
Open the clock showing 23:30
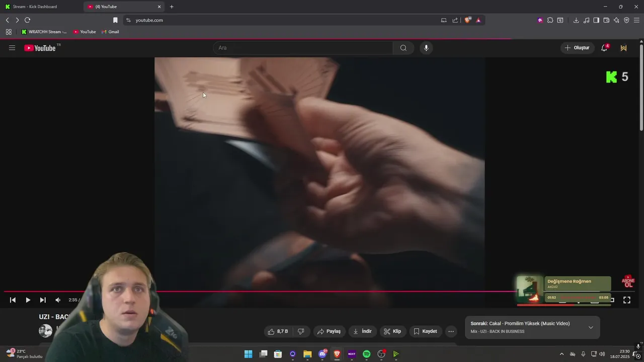[620, 354]
